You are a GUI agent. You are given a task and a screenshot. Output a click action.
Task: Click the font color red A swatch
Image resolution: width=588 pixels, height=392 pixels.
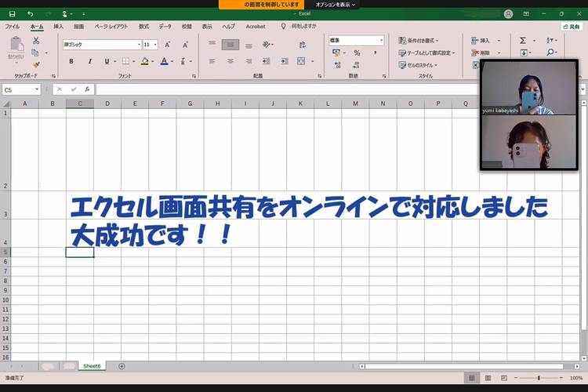pos(165,61)
